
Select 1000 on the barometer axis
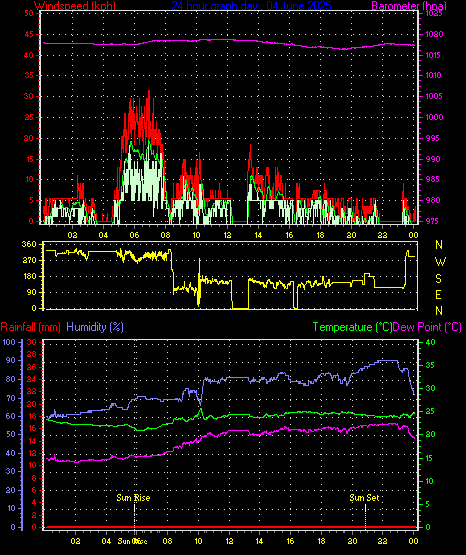(434, 117)
